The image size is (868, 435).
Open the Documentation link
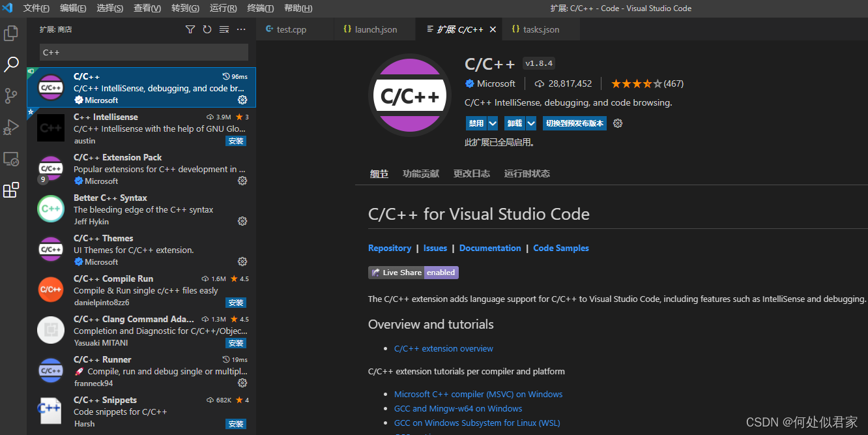(x=490, y=248)
